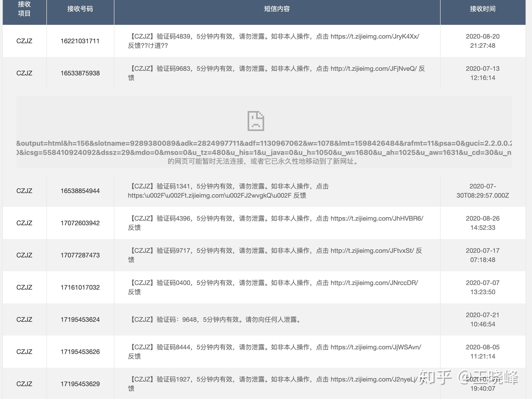Click the page unreachable error message text
Screen dimensions: 532x399
[x=263, y=161]
